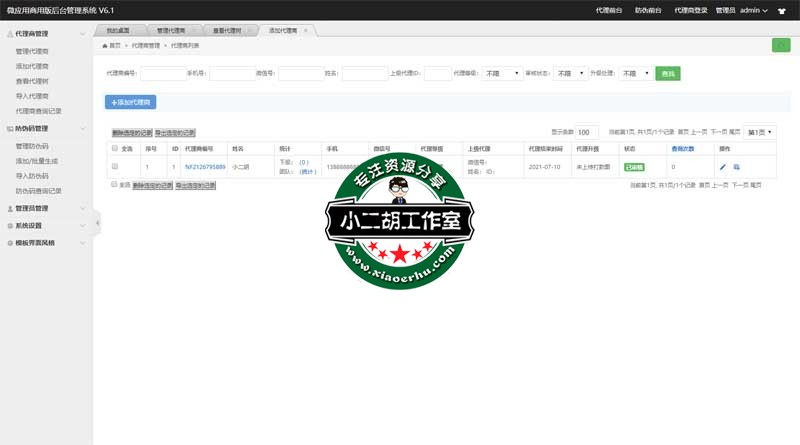
Task: Open the 审核状态 dropdown filter
Action: (570, 74)
